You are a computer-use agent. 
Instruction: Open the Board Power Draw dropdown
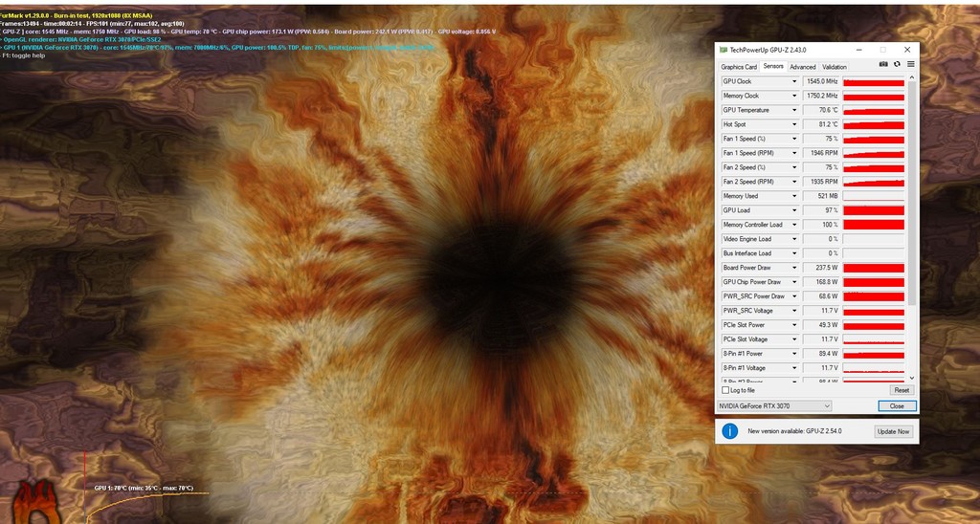794,269
